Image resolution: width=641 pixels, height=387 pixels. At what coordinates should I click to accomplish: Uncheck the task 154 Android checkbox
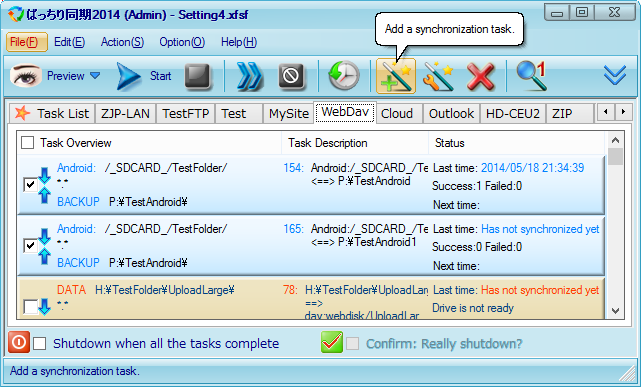pyautogui.click(x=30, y=185)
